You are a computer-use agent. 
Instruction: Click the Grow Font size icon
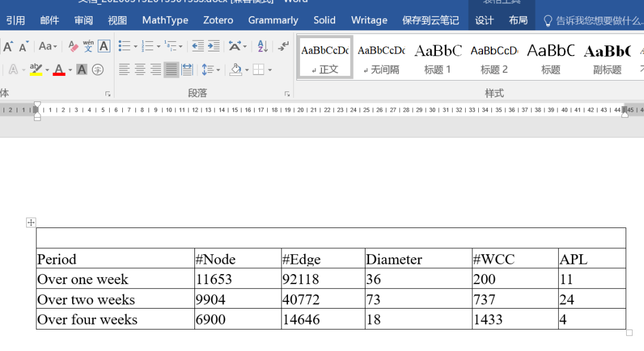[x=8, y=47]
